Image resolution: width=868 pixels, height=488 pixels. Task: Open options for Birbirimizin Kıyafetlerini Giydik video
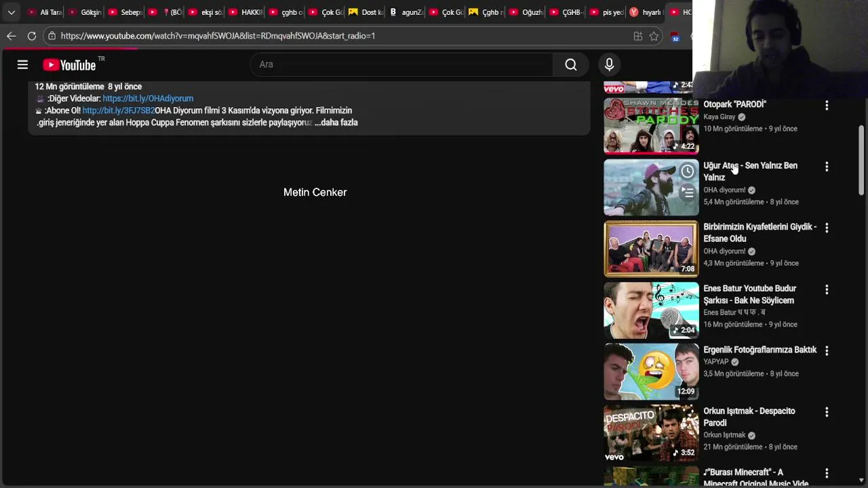click(826, 228)
